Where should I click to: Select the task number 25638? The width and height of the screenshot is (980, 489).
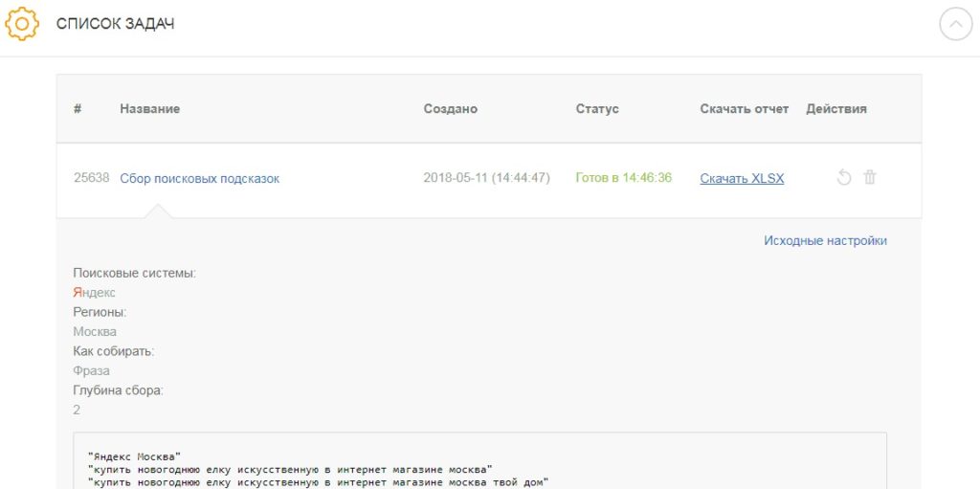pyautogui.click(x=91, y=178)
